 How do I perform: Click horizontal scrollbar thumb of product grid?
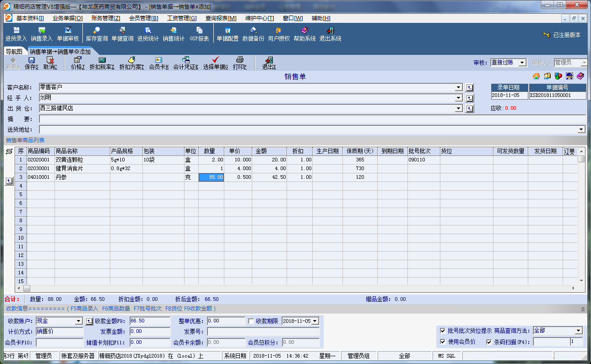pyautogui.click(x=27, y=289)
